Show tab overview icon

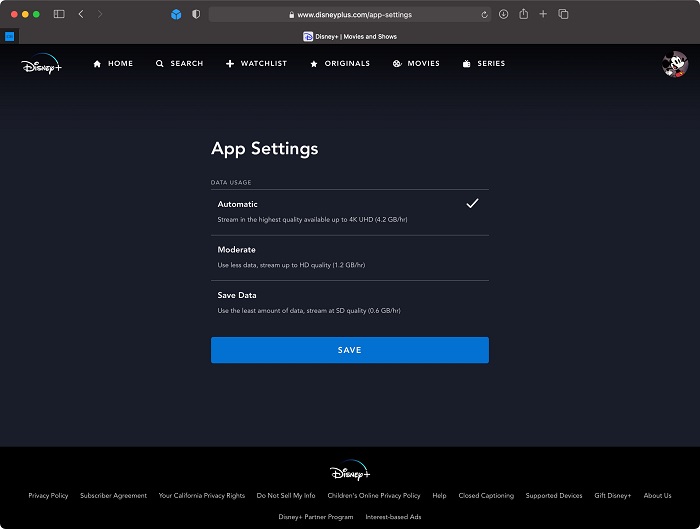(x=563, y=14)
